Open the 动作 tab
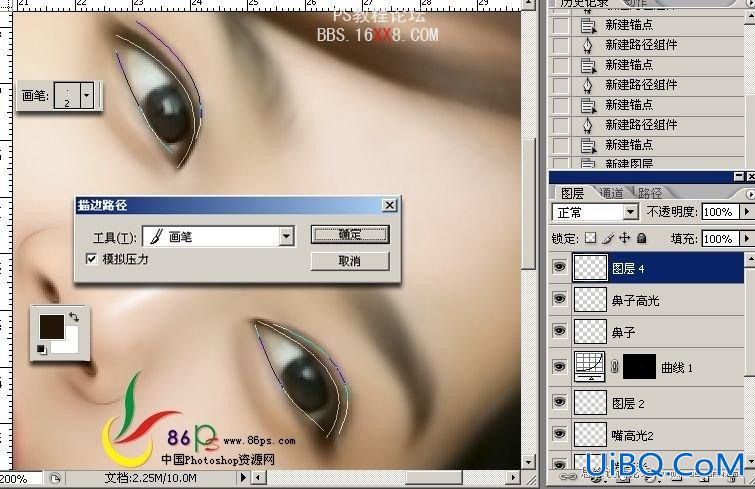The image size is (755, 489). 636,3
